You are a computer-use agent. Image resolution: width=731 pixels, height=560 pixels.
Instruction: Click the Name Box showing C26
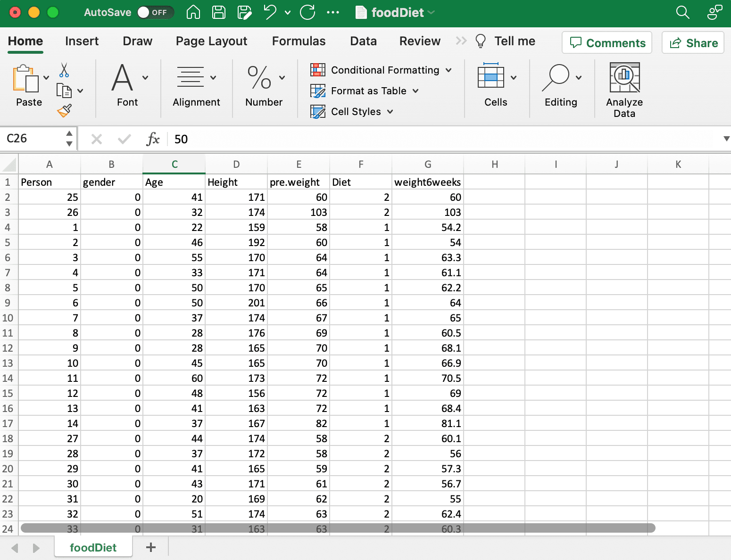click(33, 139)
